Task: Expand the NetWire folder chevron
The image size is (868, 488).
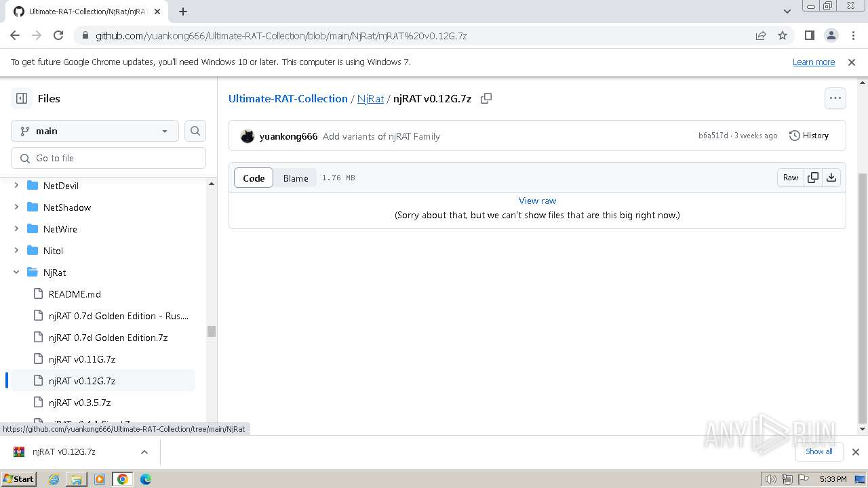Action: coord(16,229)
